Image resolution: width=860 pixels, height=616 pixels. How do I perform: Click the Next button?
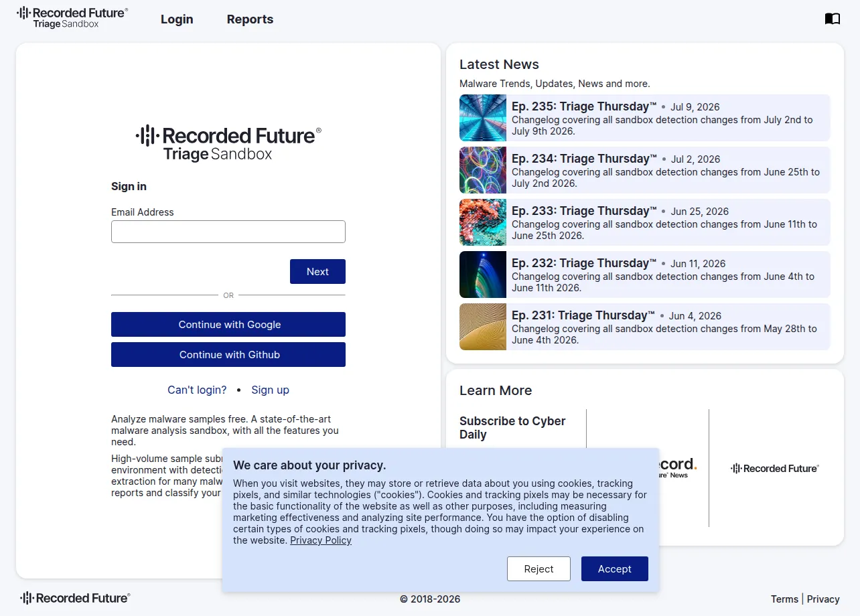[x=317, y=272]
